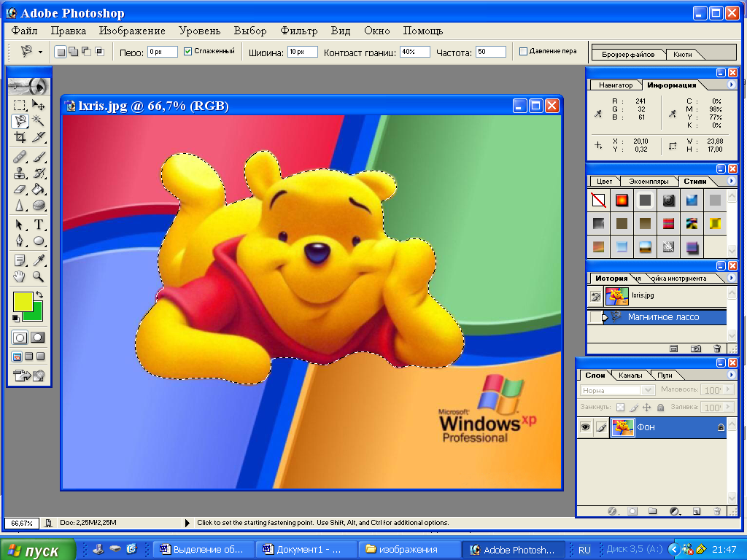Viewport: 747px width, 560px height.
Task: Select the Magic Wand tool
Action: pyautogui.click(x=38, y=121)
